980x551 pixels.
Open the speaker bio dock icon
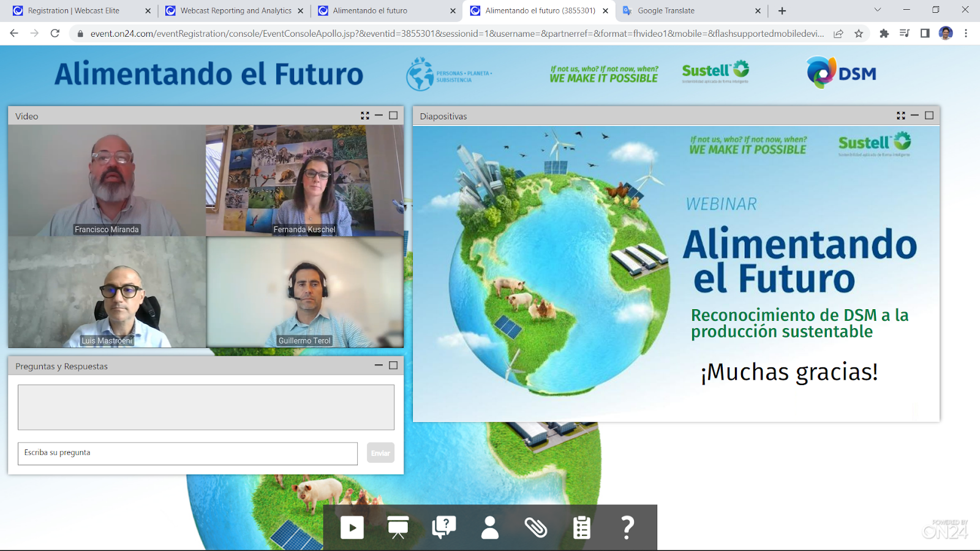tap(490, 527)
